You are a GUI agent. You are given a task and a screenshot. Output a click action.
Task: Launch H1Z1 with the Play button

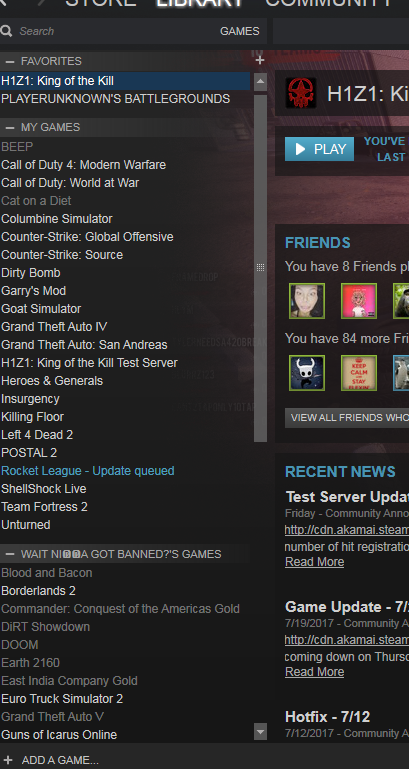coord(319,149)
